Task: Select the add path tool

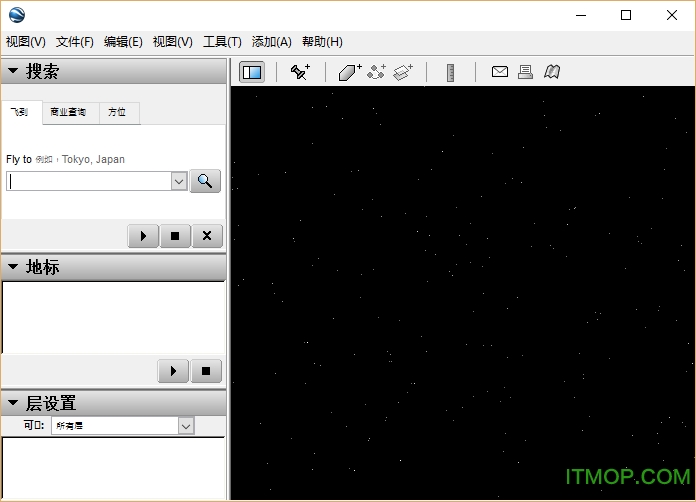Action: [376, 72]
